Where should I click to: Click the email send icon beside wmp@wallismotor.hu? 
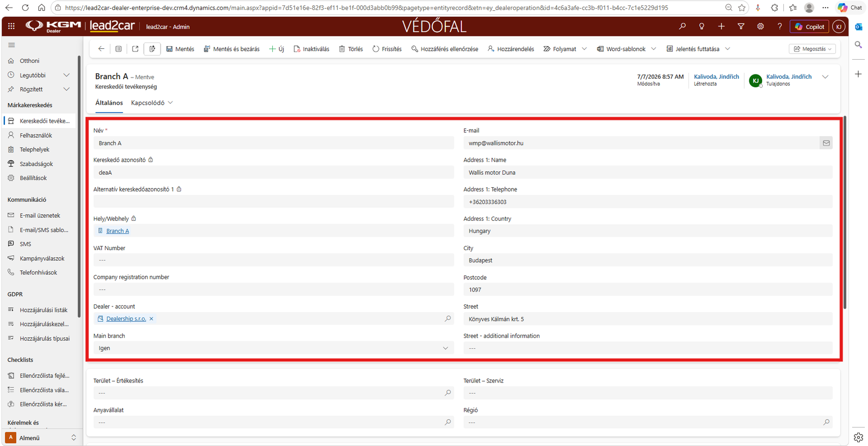tap(826, 143)
